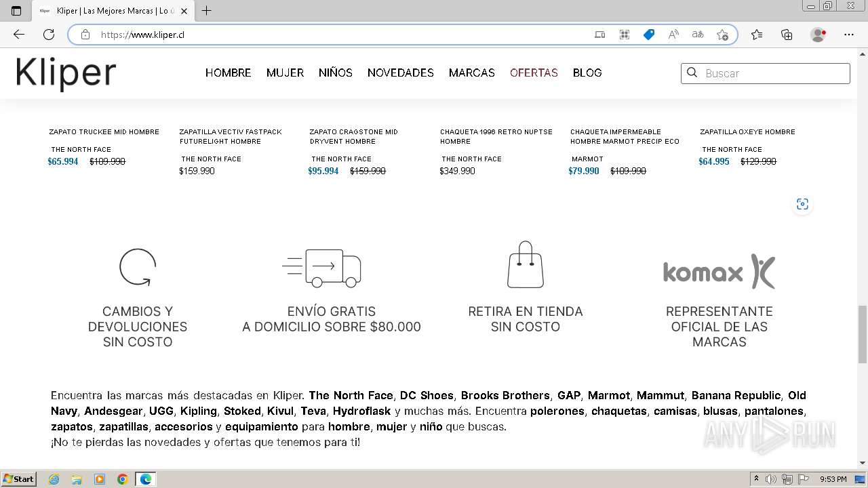Image resolution: width=868 pixels, height=488 pixels.
Task: Click the visual search icon near the products
Action: [x=802, y=204]
